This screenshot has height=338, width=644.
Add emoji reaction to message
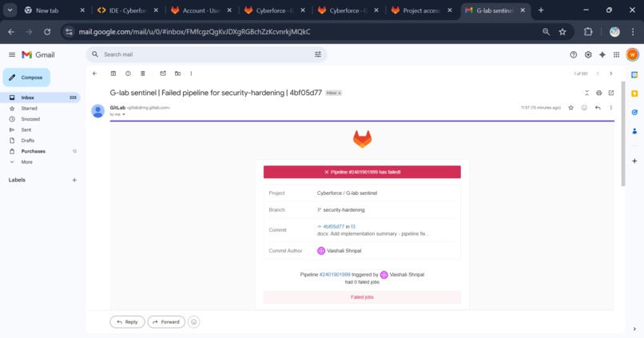[584, 108]
